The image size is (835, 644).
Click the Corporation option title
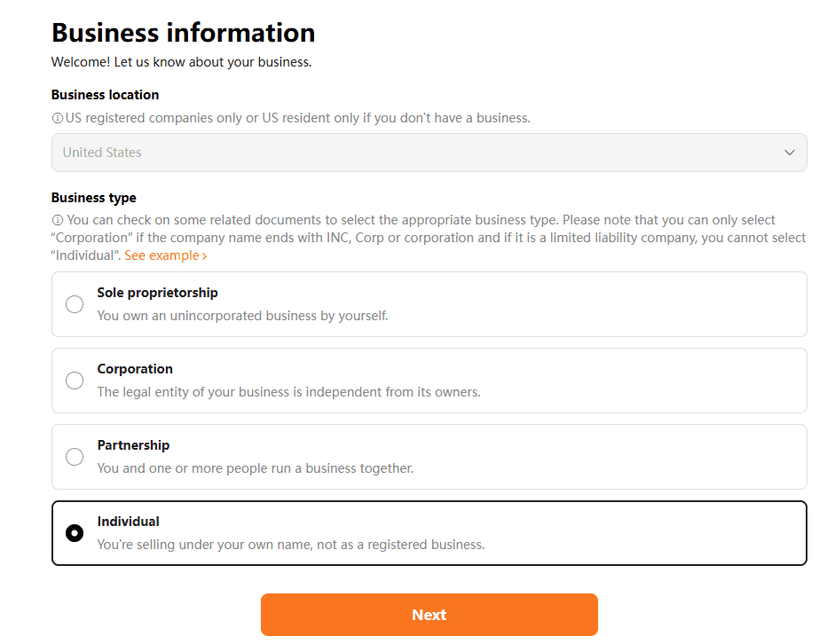point(135,369)
